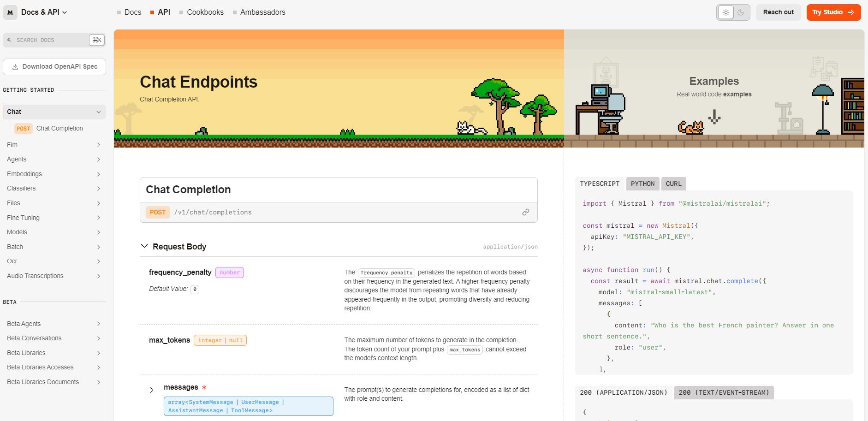Viewport: 868px width, 421px height.
Task: Copy link icon for /v1/chat/completions
Action: 525,212
